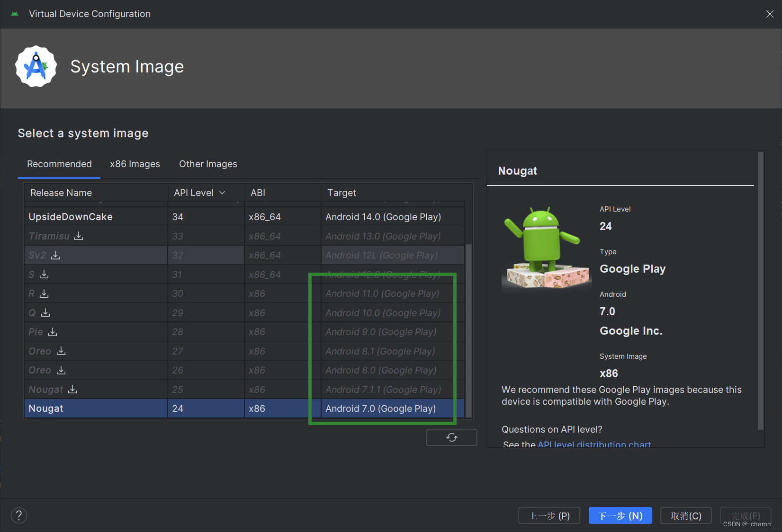
Task: Click the x86_64 ABI cell for UpsideDownCake
Action: coord(283,217)
